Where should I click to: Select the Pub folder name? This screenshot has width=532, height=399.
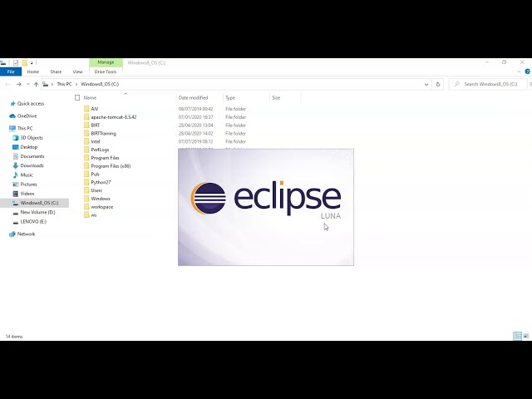coord(95,174)
